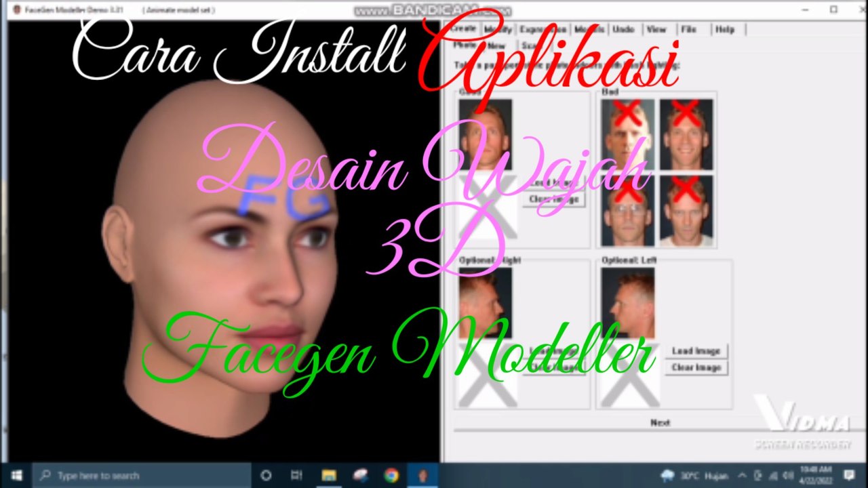Open the Create tab
868x488 pixels.
pyautogui.click(x=465, y=29)
